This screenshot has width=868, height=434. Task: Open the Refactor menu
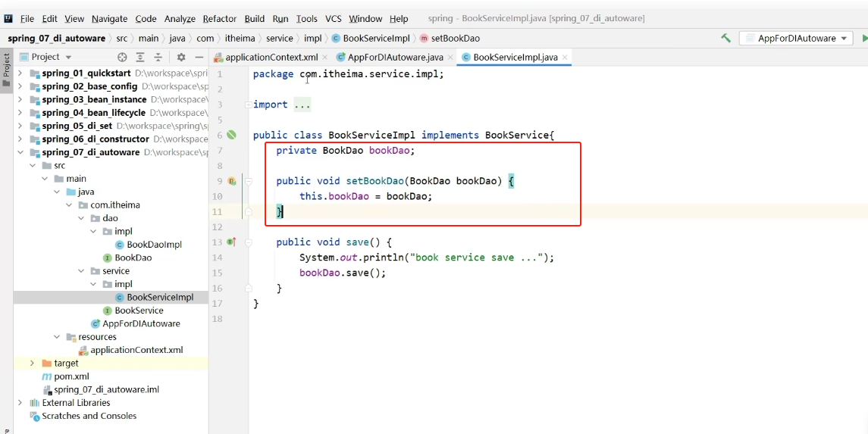click(x=220, y=19)
